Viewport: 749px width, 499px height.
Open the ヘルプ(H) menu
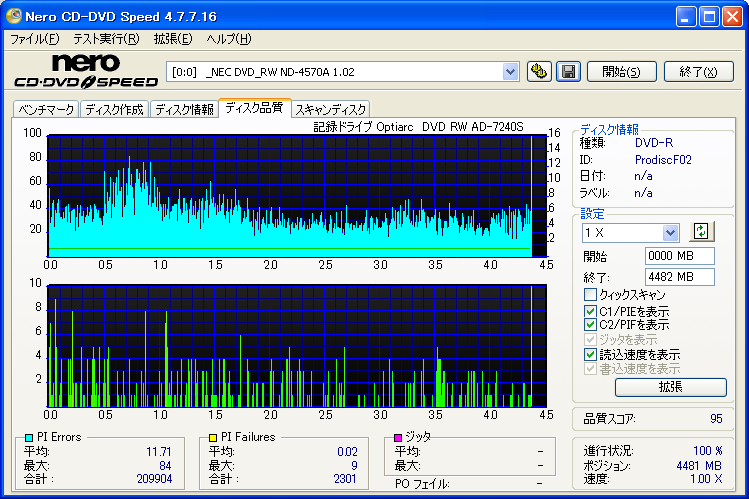coord(229,39)
